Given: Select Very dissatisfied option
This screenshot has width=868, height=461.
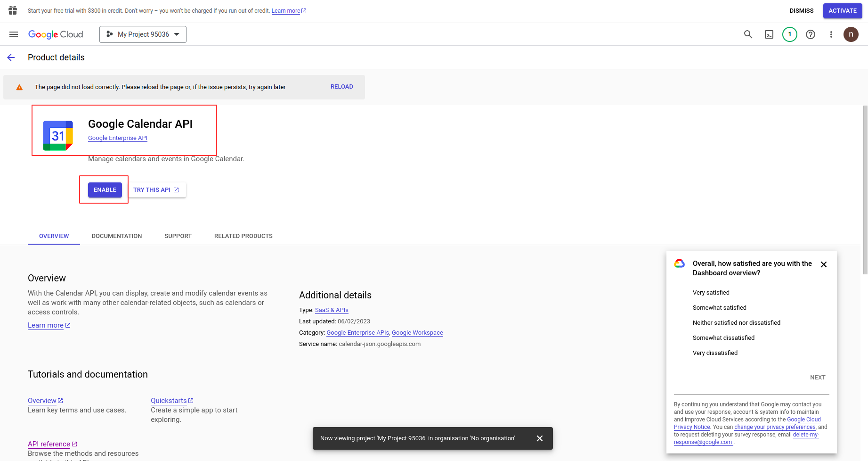Looking at the screenshot, I should pyautogui.click(x=715, y=353).
